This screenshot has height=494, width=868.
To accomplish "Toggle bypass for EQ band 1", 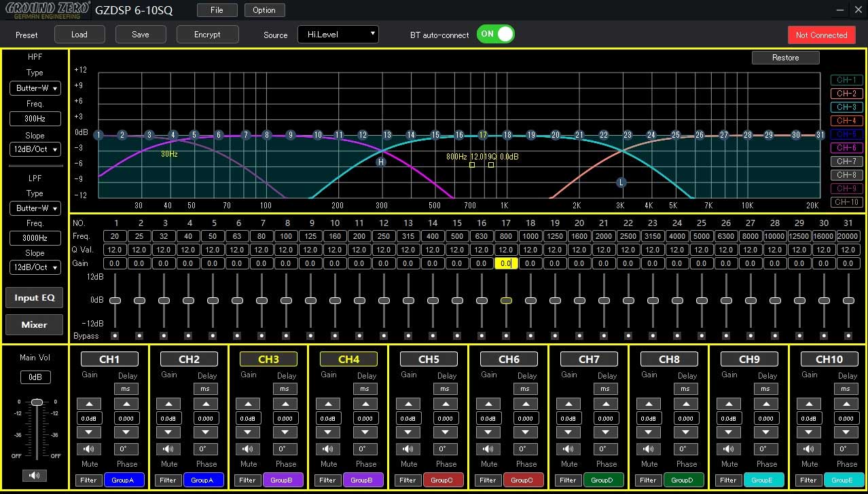I will click(115, 336).
